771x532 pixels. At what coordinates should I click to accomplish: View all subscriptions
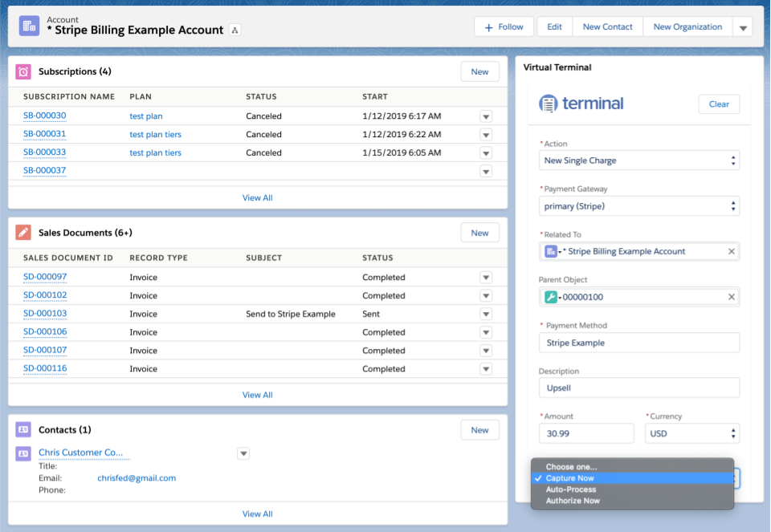(257, 198)
